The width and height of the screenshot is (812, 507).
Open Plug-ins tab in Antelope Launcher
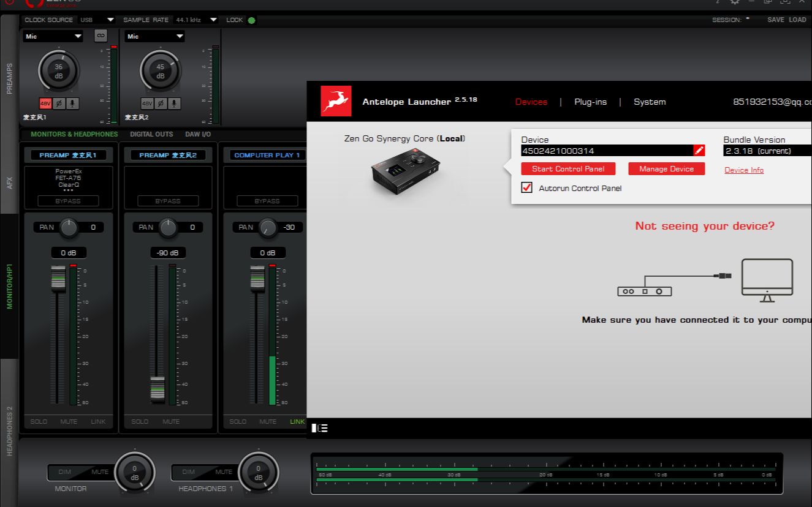(590, 102)
